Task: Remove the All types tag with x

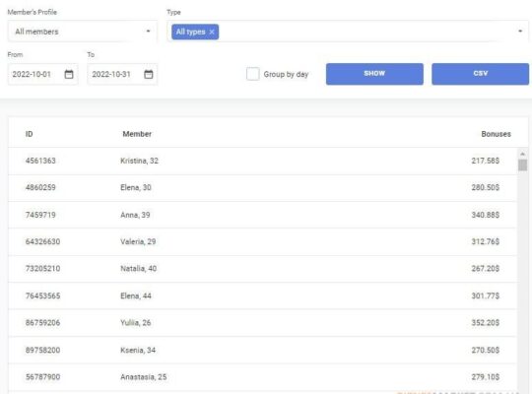Action: pyautogui.click(x=212, y=32)
